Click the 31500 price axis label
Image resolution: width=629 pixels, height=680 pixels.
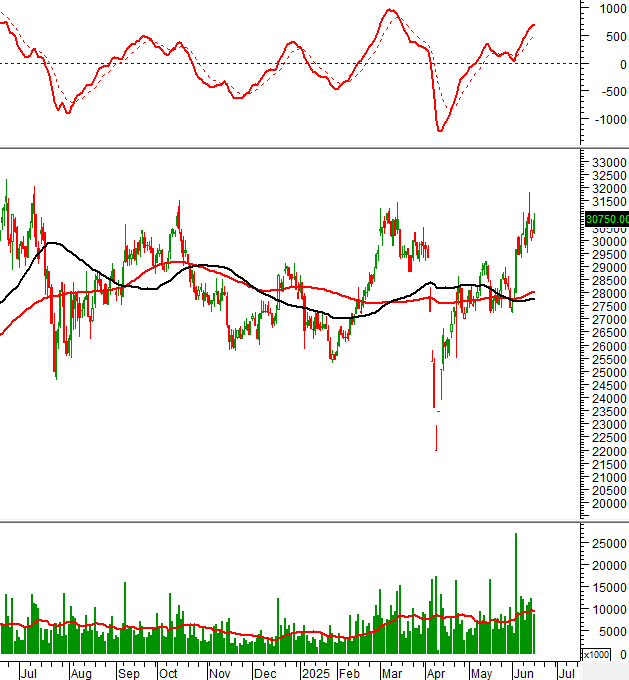(x=609, y=202)
